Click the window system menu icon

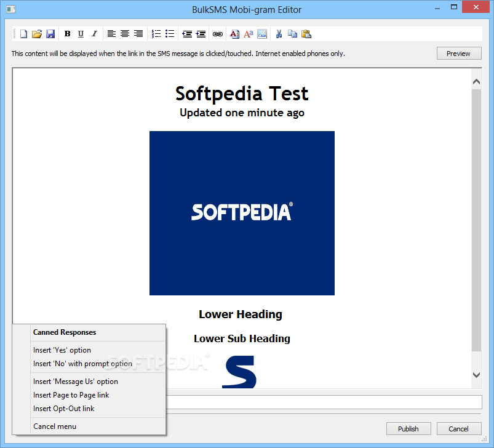pyautogui.click(x=11, y=9)
